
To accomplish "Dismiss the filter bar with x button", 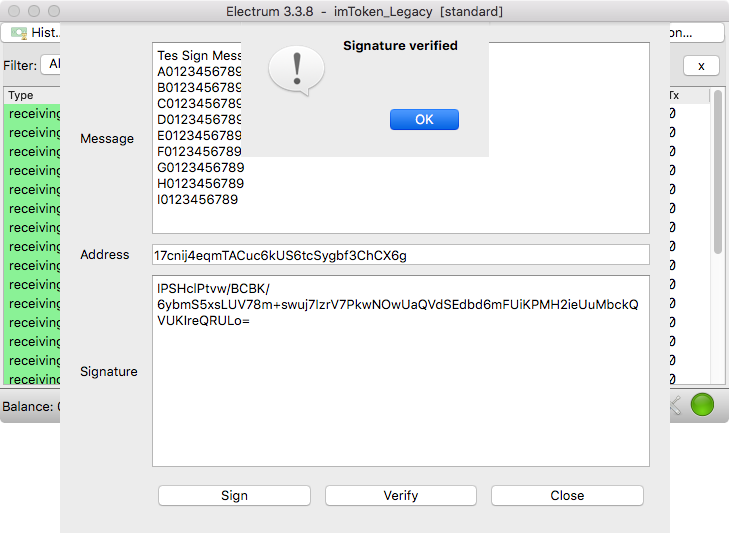I will click(x=701, y=66).
